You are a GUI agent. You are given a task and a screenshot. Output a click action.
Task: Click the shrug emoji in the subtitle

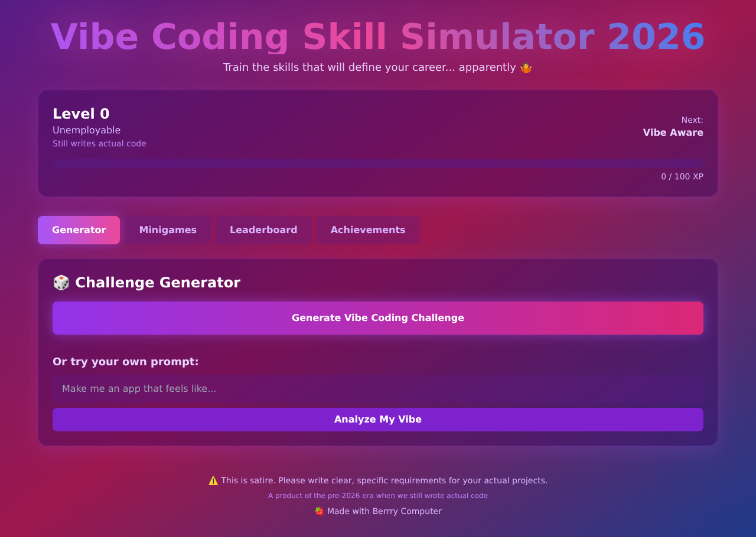point(526,68)
